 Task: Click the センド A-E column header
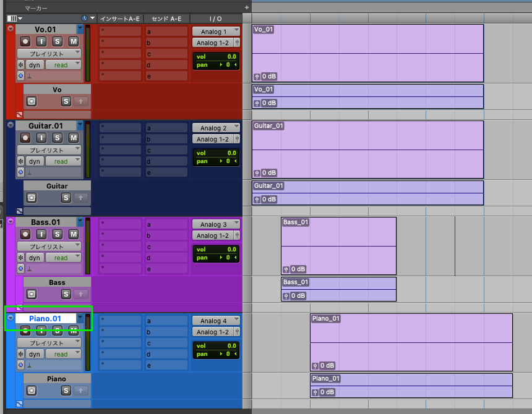166,19
